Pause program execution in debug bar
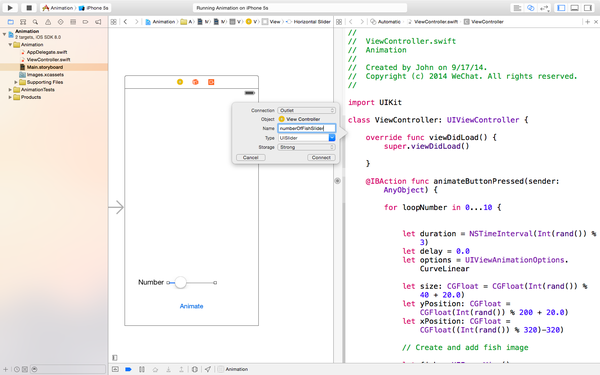The image size is (600, 375). [142, 369]
